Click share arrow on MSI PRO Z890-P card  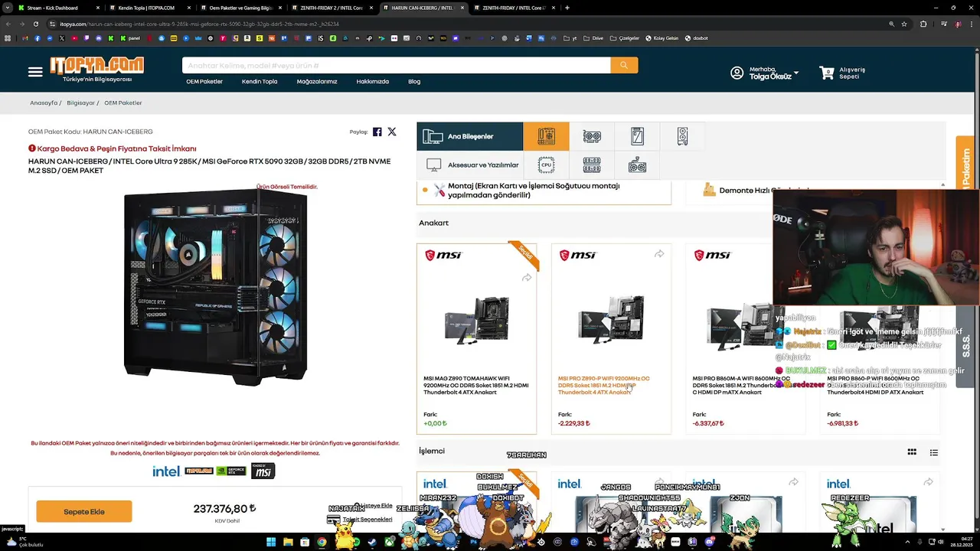(659, 254)
